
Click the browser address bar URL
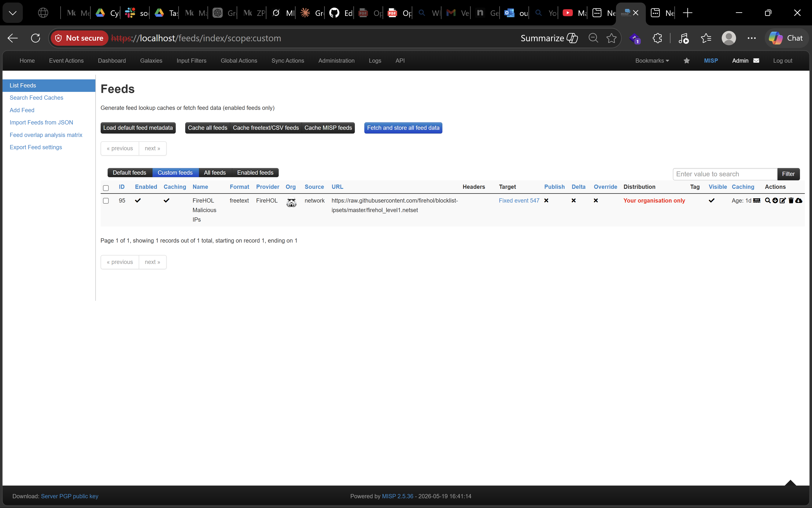[196, 38]
